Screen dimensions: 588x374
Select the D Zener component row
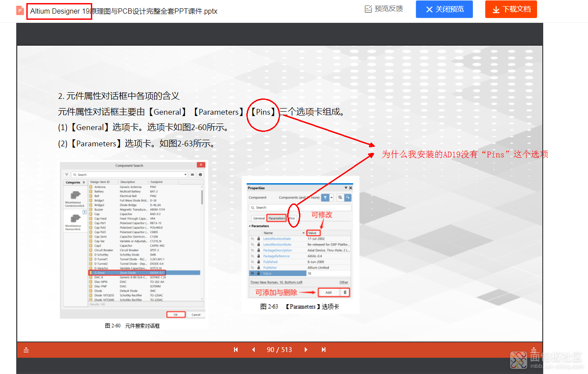[144, 273]
